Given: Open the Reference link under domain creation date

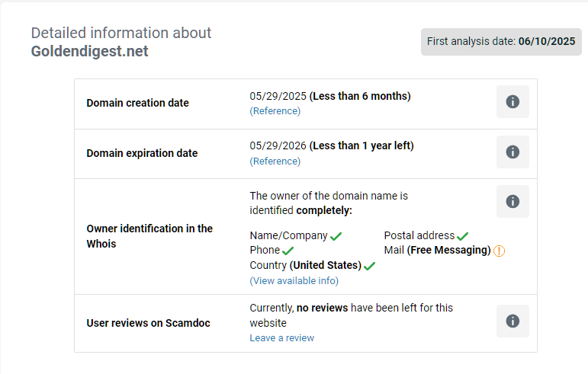Looking at the screenshot, I should click(275, 111).
